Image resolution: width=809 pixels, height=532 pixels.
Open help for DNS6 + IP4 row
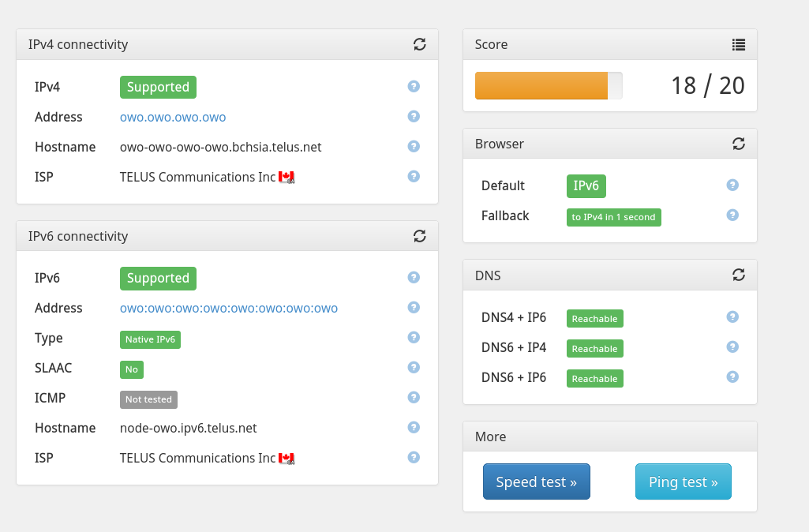click(732, 347)
